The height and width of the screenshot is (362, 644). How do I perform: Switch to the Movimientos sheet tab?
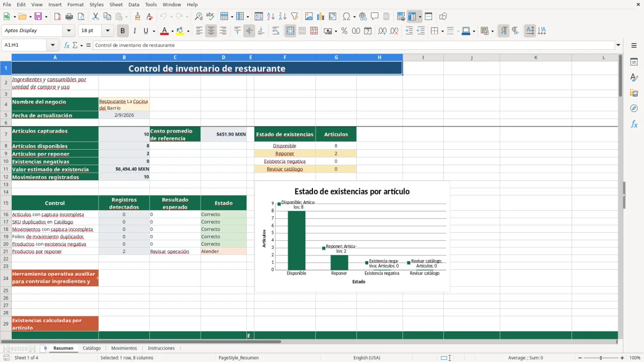[x=124, y=348]
